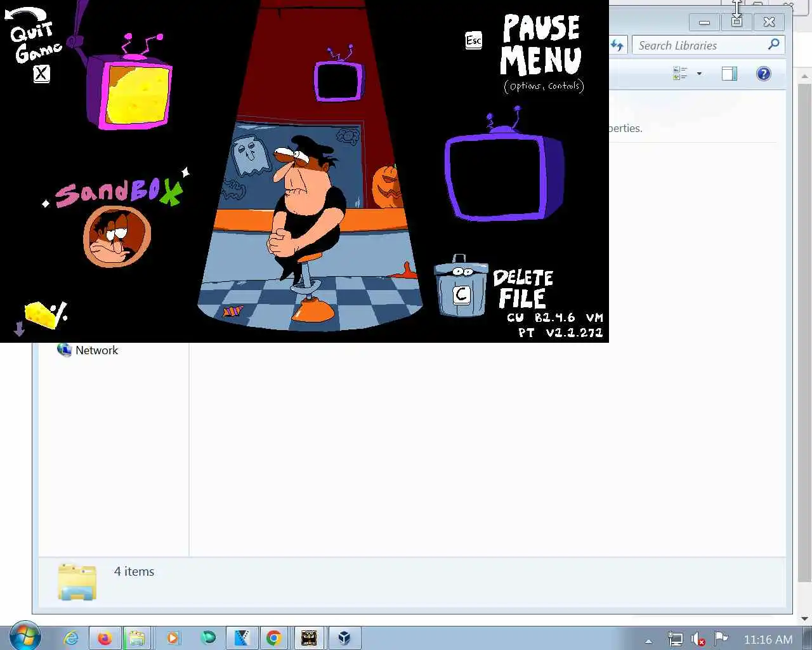Open Firefox from the taskbar
The width and height of the screenshot is (812, 650).
pyautogui.click(x=105, y=637)
